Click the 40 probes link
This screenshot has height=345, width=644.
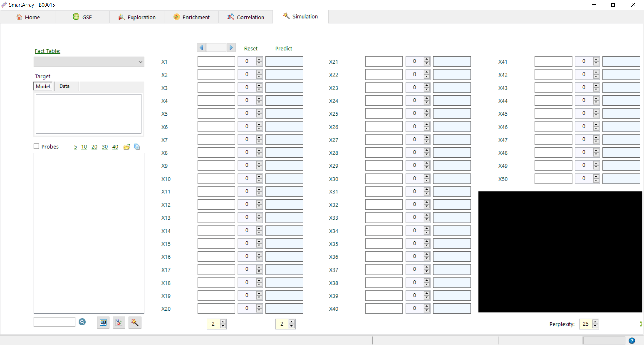coord(115,147)
